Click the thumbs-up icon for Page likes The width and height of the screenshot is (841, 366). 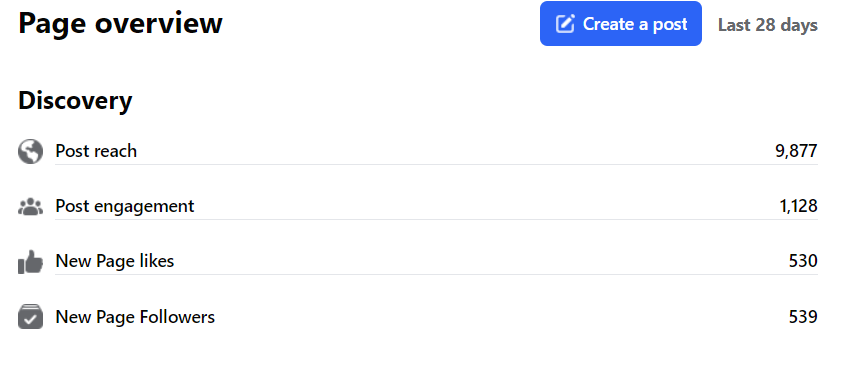click(x=30, y=261)
